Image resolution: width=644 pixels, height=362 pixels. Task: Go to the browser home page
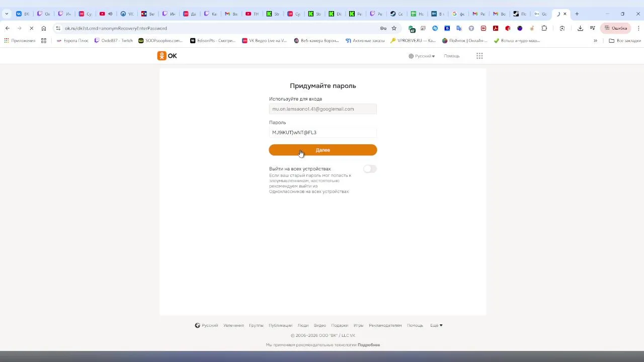(x=44, y=28)
